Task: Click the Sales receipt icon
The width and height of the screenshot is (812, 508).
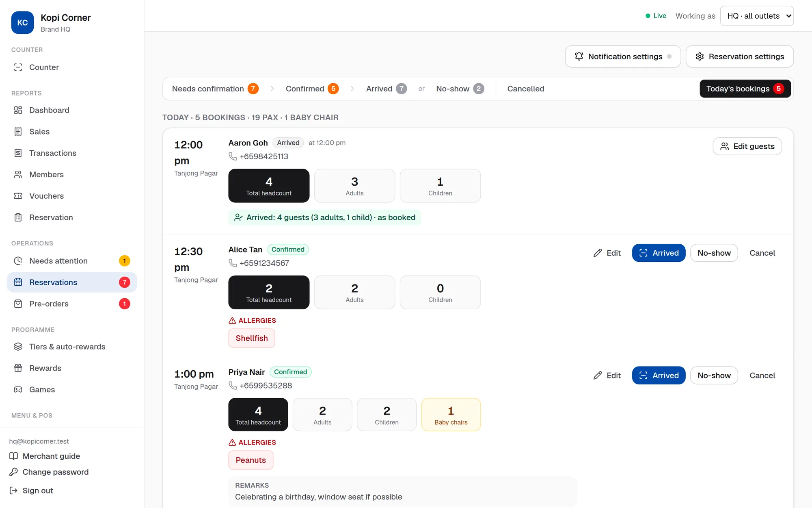Action: (x=18, y=132)
